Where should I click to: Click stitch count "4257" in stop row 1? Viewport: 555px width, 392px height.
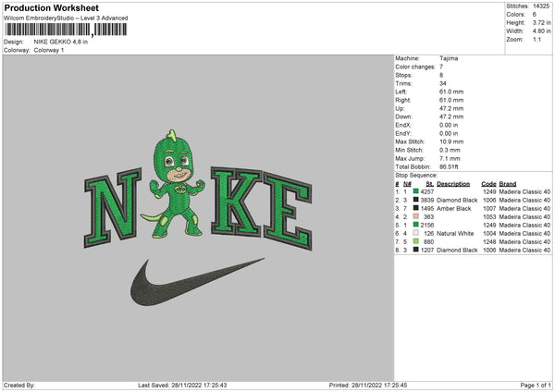(426, 191)
